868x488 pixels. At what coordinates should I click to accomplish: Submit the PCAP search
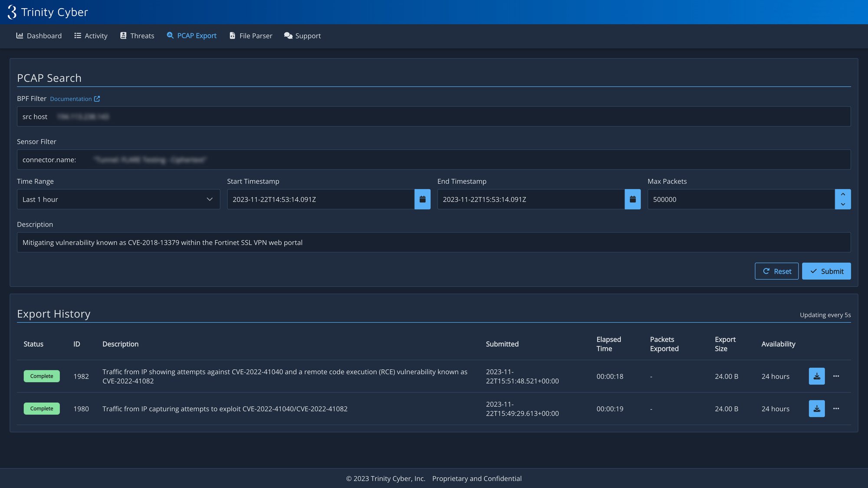tap(826, 271)
